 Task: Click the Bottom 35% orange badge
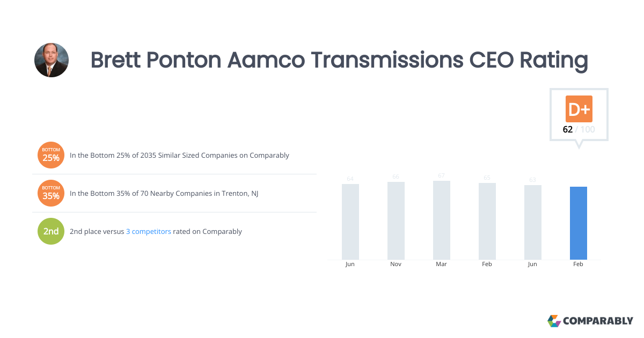tap(51, 193)
